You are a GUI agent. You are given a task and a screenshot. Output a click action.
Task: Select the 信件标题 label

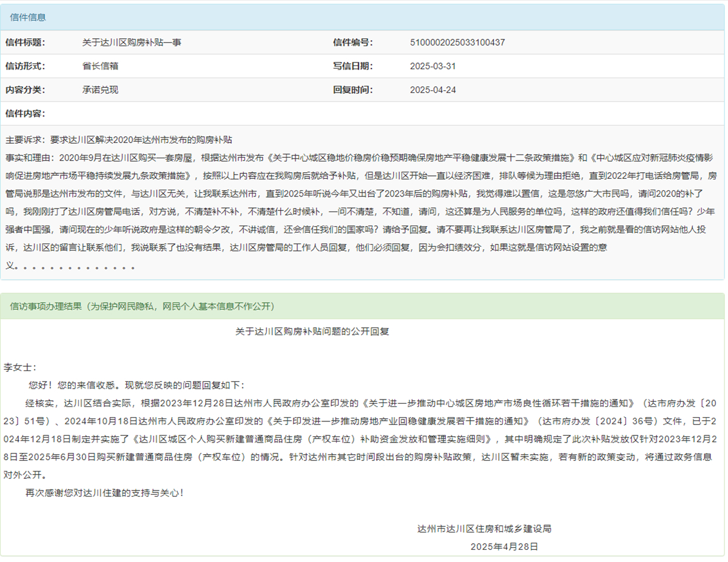tap(25, 42)
